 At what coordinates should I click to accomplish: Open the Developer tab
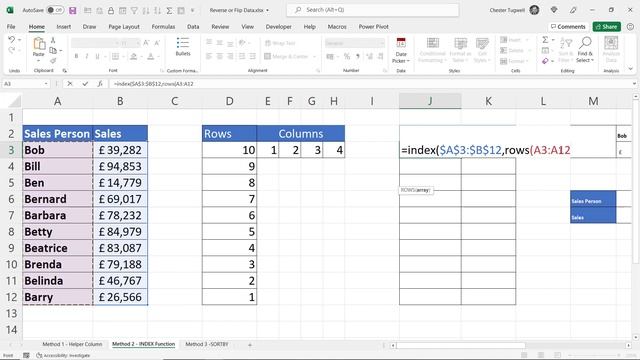point(278,27)
